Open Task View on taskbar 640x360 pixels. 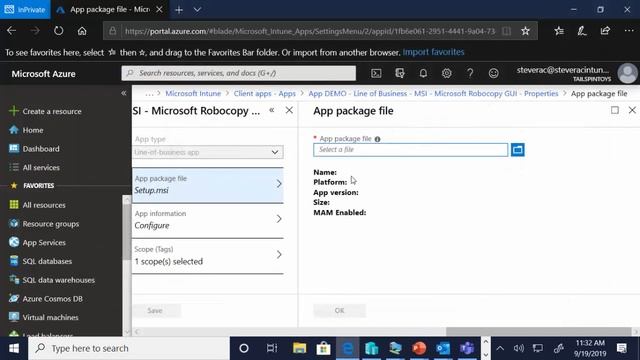271,348
